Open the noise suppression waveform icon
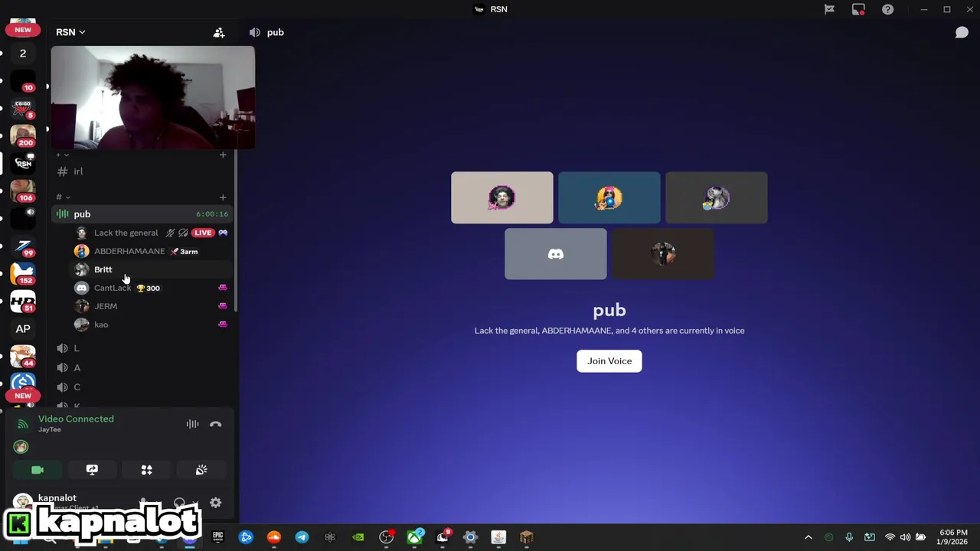The width and height of the screenshot is (980, 551). click(192, 424)
